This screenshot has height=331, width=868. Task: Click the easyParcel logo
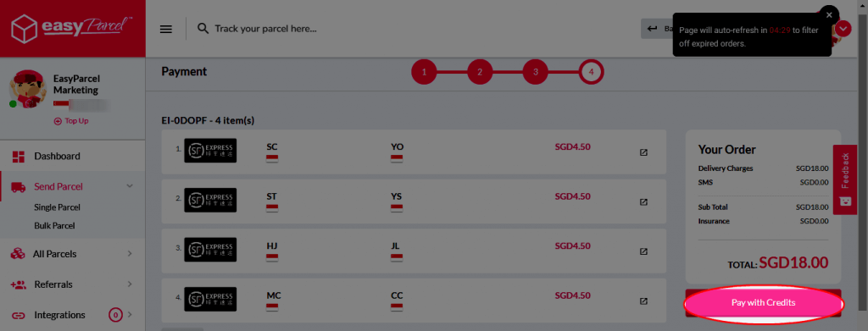click(x=72, y=28)
